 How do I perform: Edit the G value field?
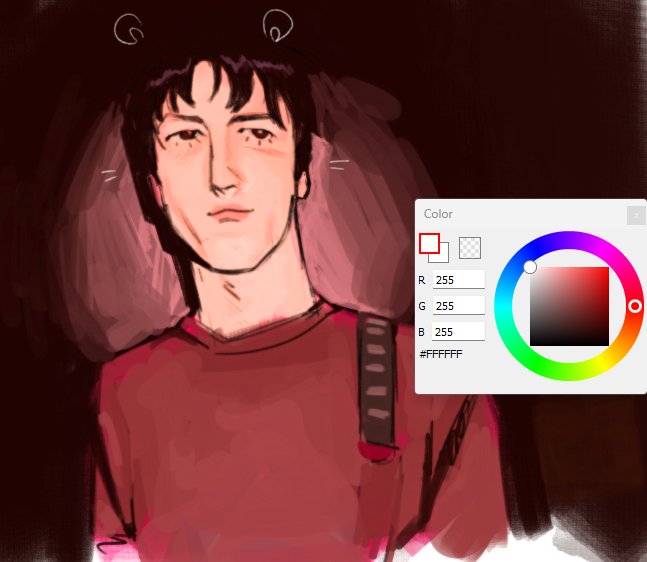click(458, 306)
